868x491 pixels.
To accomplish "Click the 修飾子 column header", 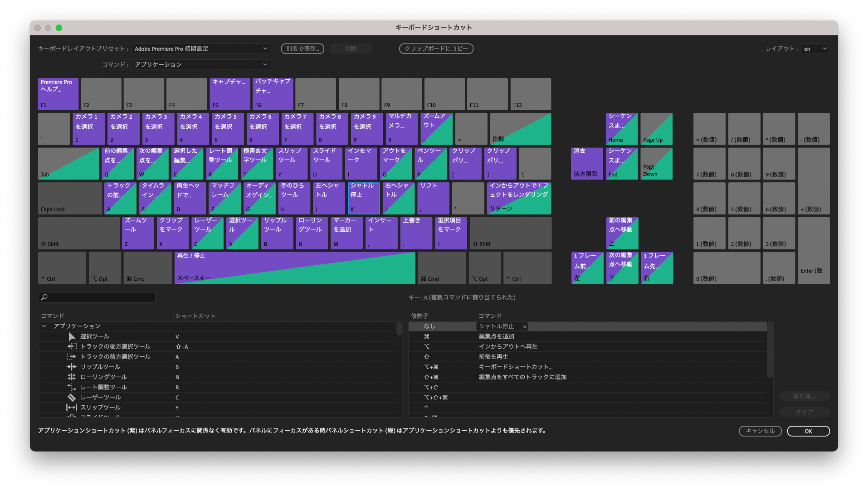I will coord(419,316).
